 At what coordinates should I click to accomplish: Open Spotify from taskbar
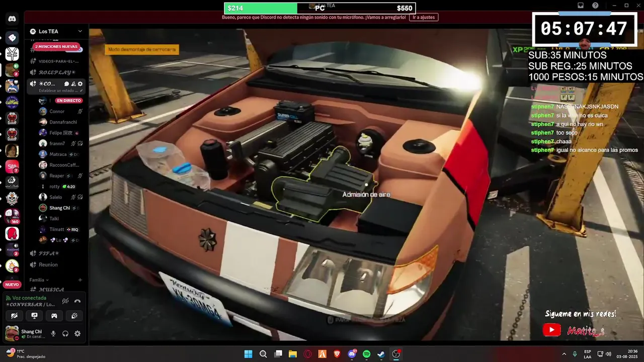[366, 354]
